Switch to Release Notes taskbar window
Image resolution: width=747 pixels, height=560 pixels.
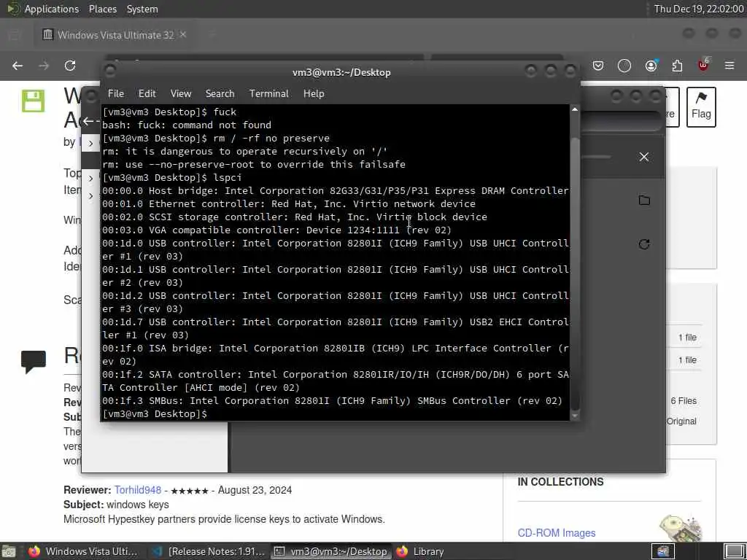point(209,551)
